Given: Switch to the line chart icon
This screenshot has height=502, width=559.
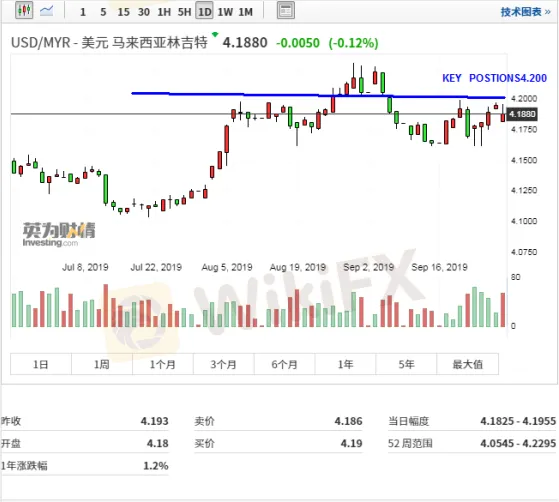Looking at the screenshot, I should 46,11.
